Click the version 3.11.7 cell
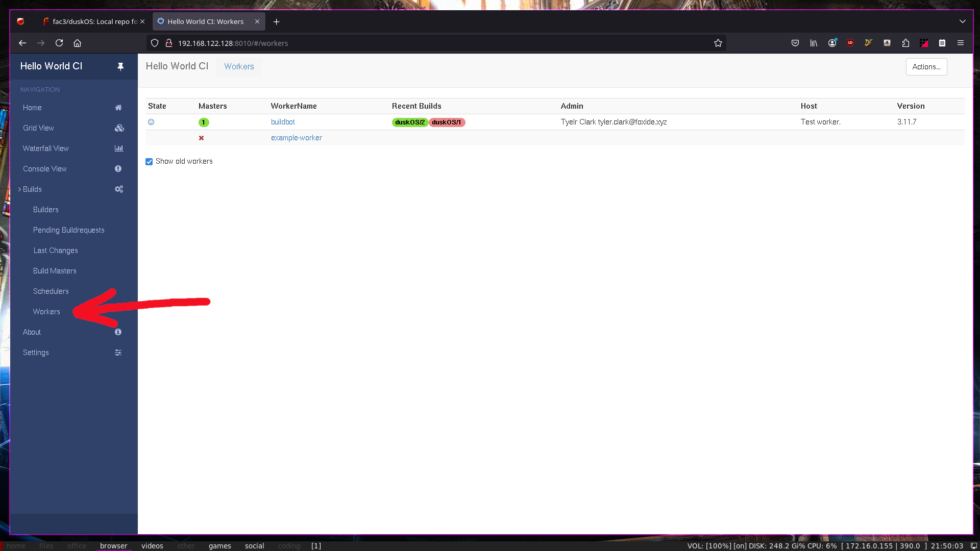The height and width of the screenshot is (551, 980). pyautogui.click(x=907, y=122)
